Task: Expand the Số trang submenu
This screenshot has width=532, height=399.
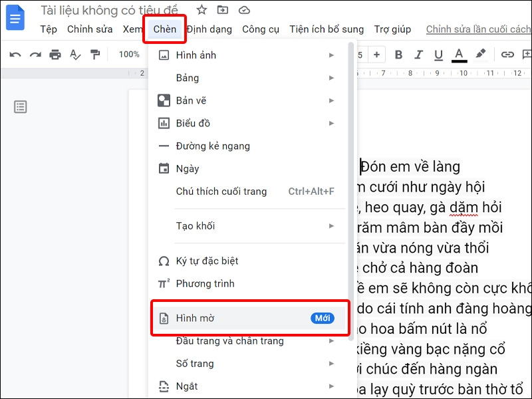Action: pyautogui.click(x=248, y=364)
